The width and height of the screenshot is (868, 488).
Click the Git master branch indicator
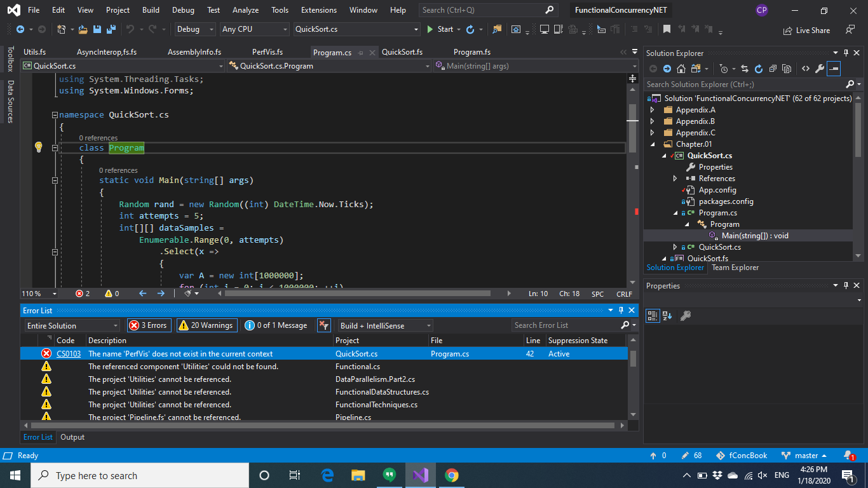coord(804,456)
